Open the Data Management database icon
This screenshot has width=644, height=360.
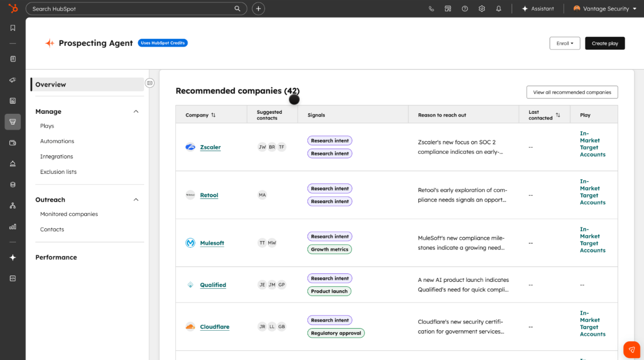13,185
